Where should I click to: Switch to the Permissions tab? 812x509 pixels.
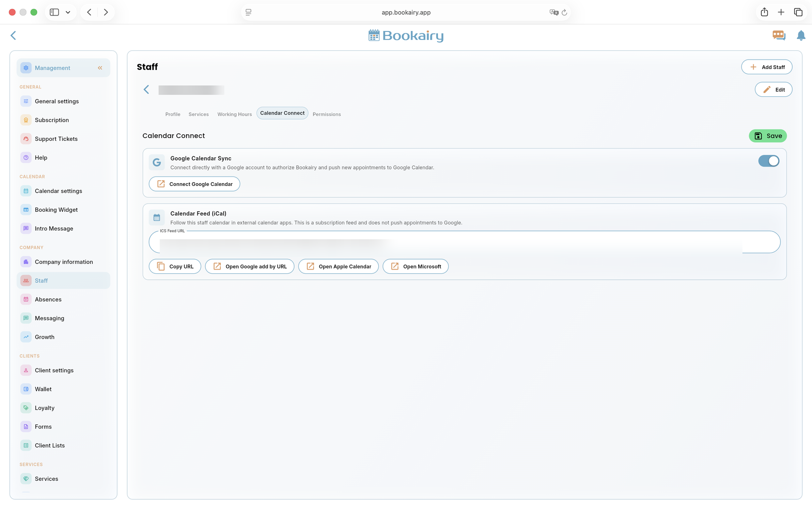click(x=327, y=115)
